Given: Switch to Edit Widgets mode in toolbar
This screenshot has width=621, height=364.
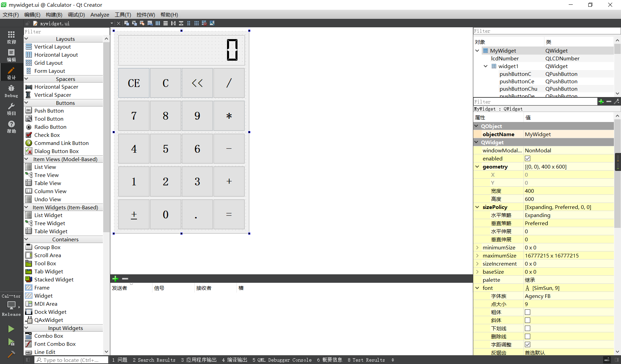Looking at the screenshot, I should pos(126,23).
